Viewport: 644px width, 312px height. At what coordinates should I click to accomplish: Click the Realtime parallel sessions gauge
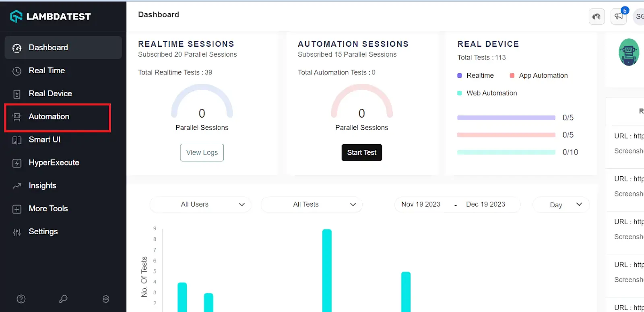[202, 101]
